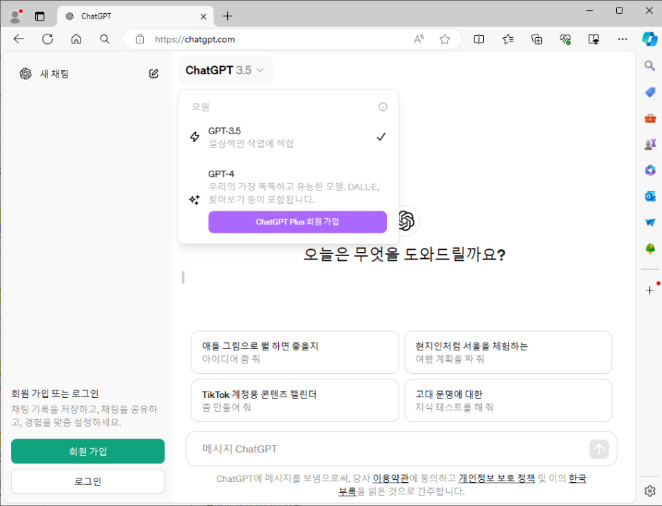Click the browser home icon

[76, 39]
